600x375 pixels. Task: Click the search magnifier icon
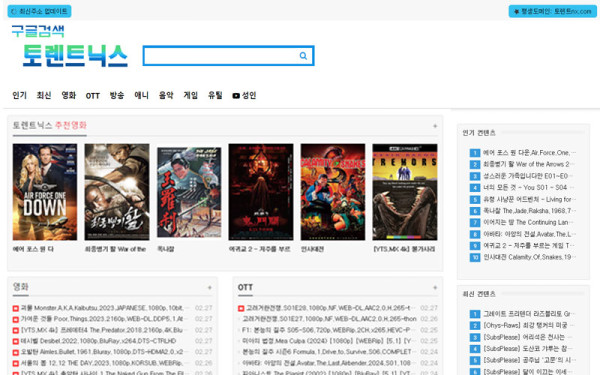point(303,56)
